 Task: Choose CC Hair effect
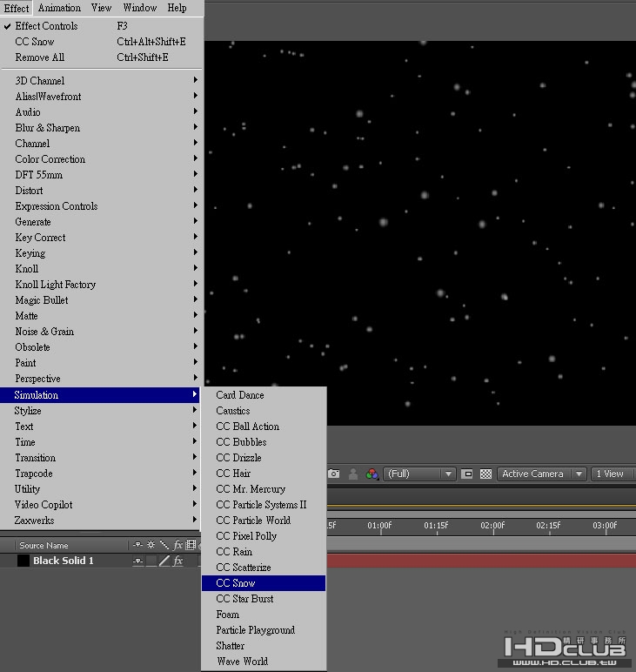click(x=264, y=474)
